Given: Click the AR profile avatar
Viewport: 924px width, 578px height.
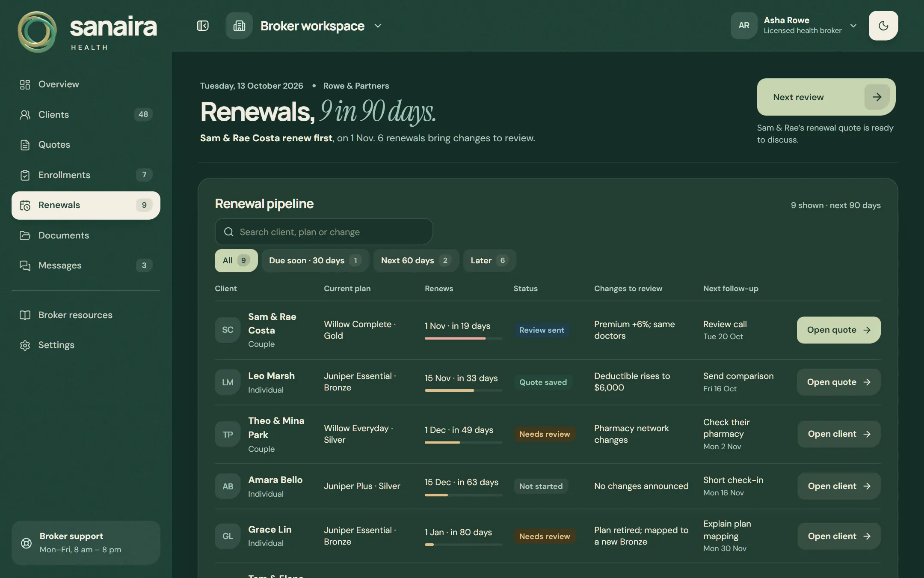Looking at the screenshot, I should click(744, 26).
